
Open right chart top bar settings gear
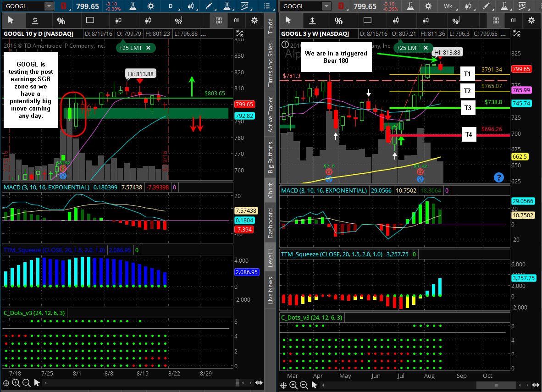(x=428, y=6)
